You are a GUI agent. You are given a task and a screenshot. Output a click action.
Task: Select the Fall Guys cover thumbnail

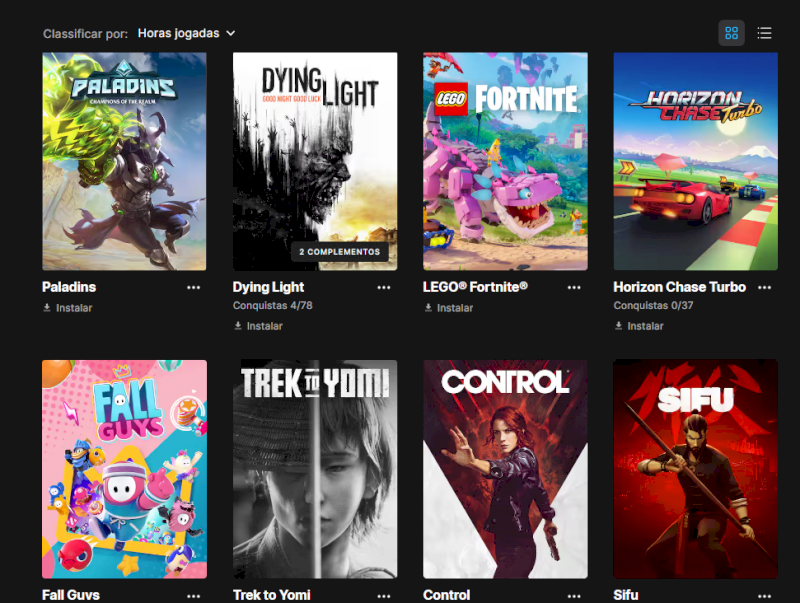click(124, 469)
